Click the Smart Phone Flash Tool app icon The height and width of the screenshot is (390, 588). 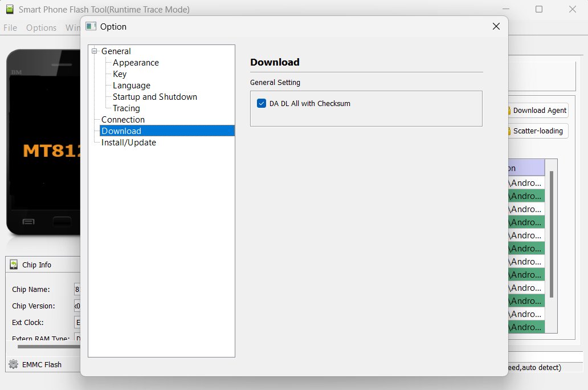(x=9, y=9)
